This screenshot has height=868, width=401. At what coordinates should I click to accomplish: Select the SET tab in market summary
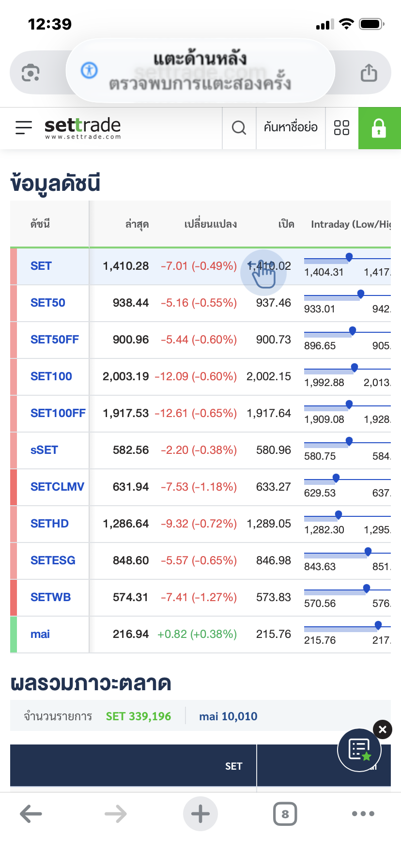pos(233,766)
